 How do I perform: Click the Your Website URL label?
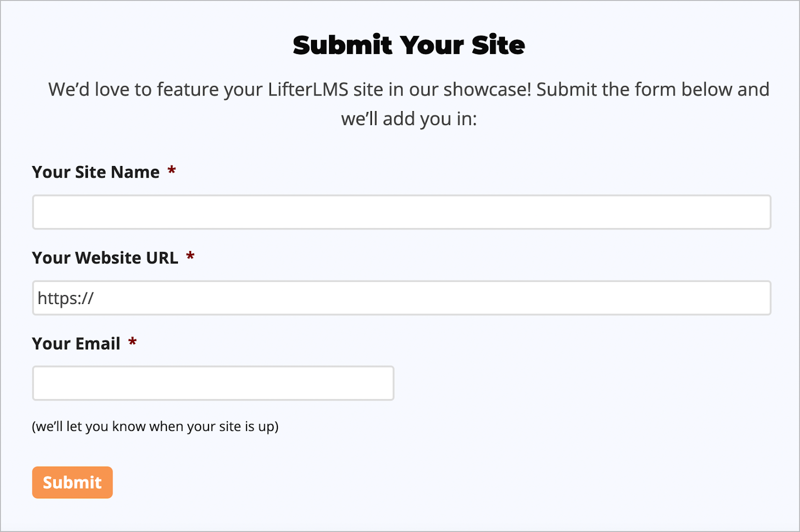tap(105, 258)
